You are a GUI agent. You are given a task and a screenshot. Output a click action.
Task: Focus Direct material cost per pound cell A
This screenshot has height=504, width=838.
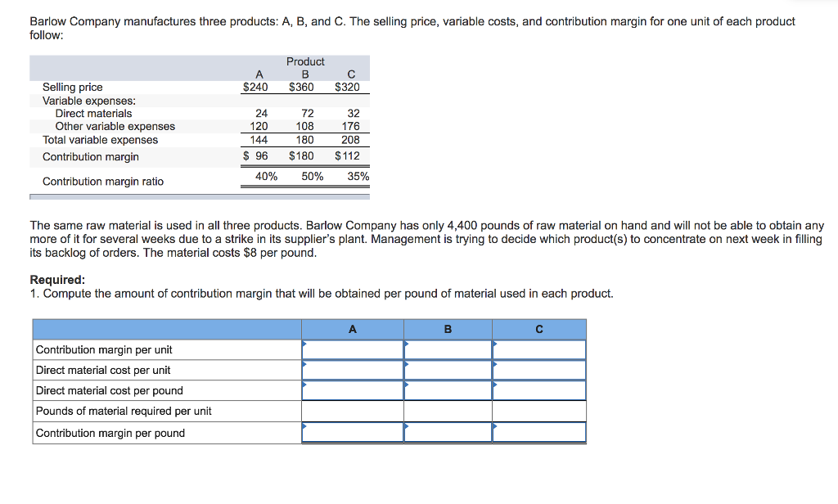[353, 390]
